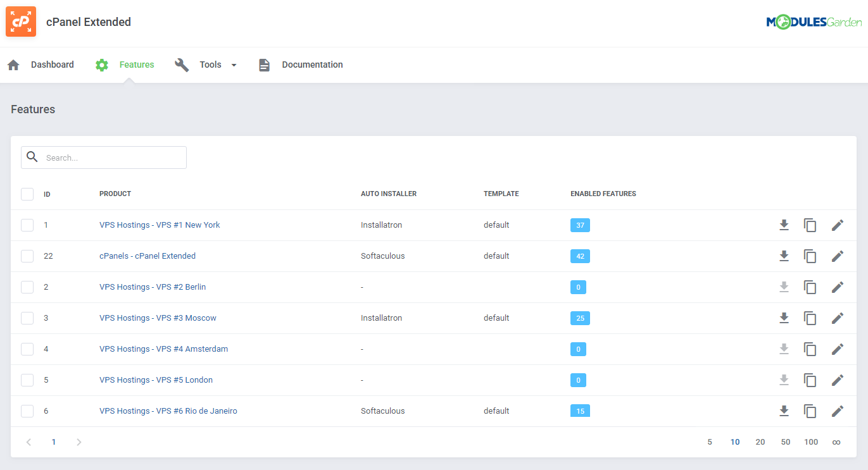The width and height of the screenshot is (868, 470).
Task: Select page number 1 in pagination
Action: coord(54,442)
